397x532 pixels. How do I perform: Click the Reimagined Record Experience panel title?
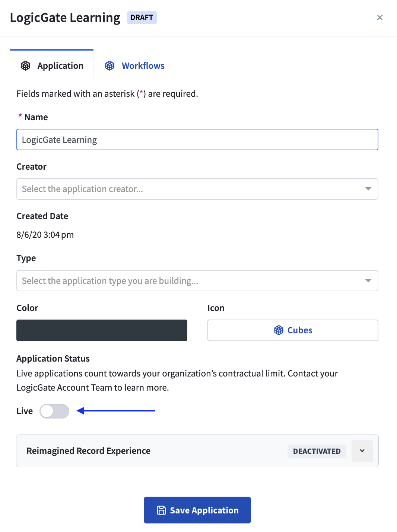pos(89,451)
